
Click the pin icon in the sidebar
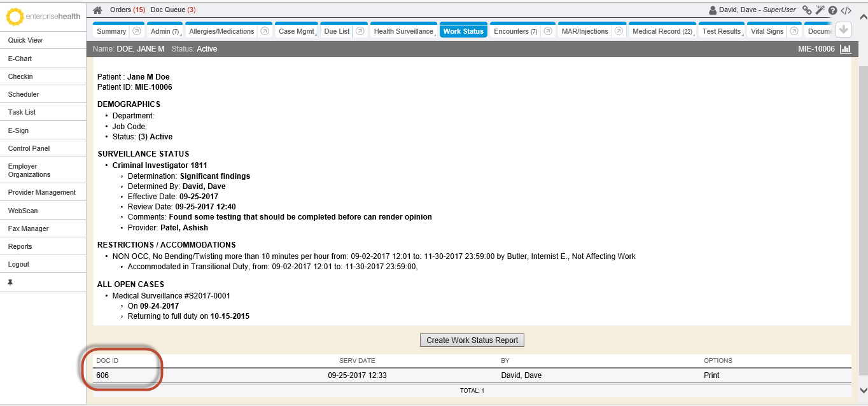coord(10,283)
